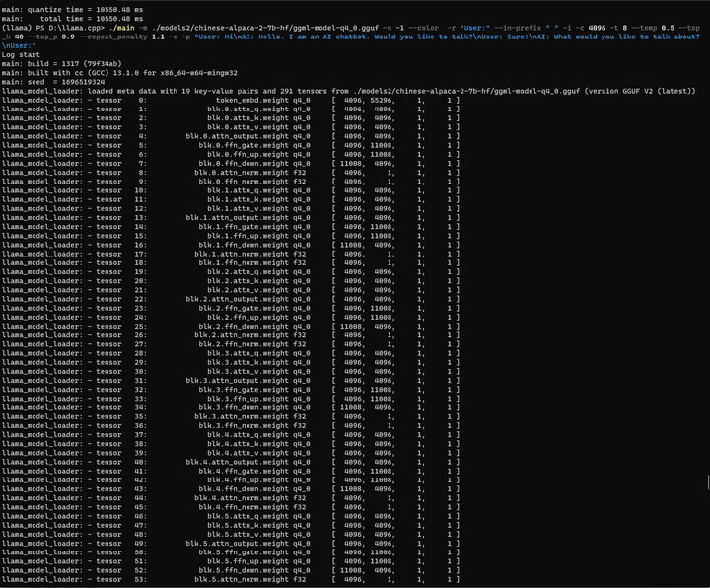Select the 'blk.5.attn_q.weight' tensor 46 row
Screen dimensions: 710x588
coord(231,516)
